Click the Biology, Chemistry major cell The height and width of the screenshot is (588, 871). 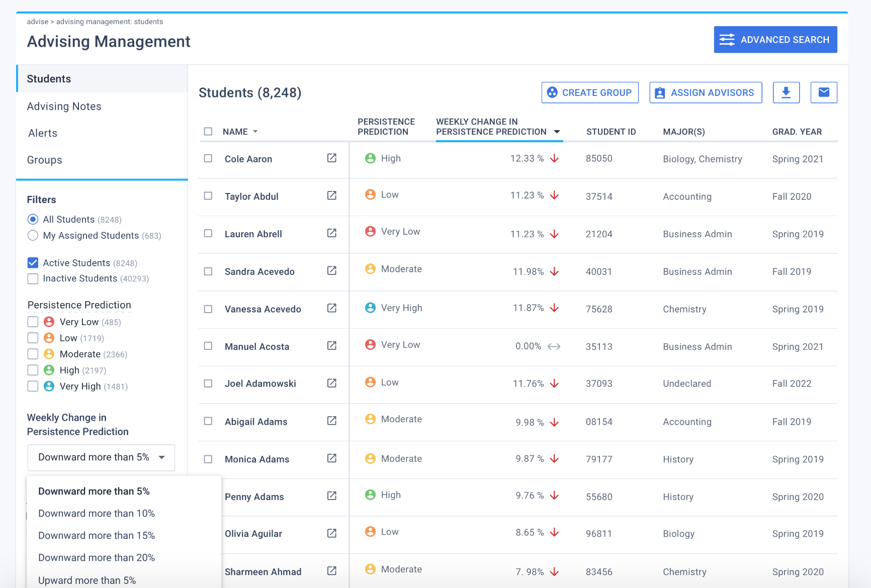pos(703,159)
